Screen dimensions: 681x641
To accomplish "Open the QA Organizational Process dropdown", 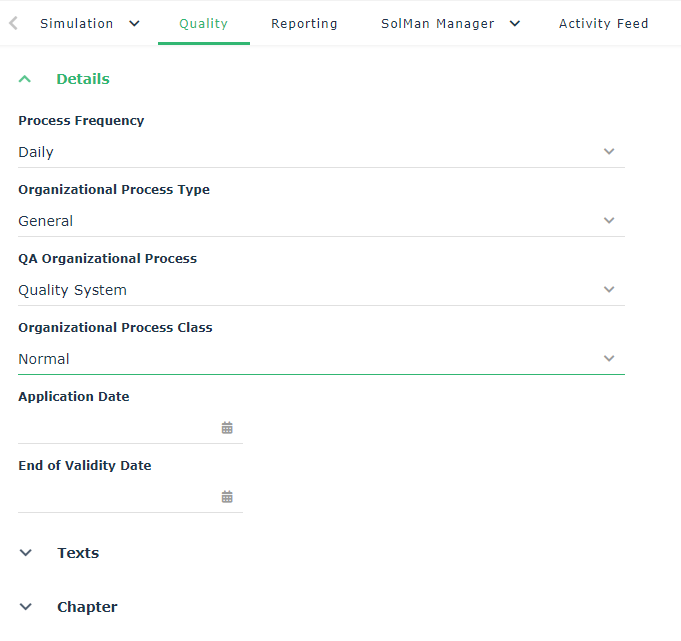I will click(609, 290).
